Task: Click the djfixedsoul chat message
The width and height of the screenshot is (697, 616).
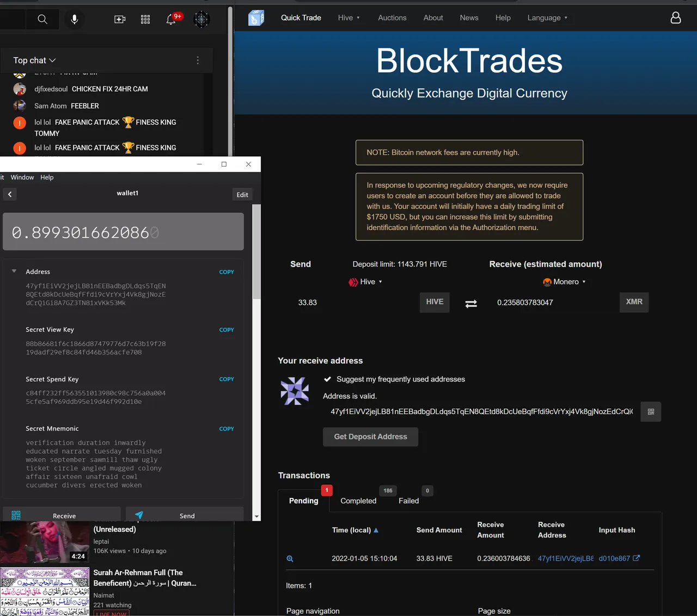Action: 91,89
